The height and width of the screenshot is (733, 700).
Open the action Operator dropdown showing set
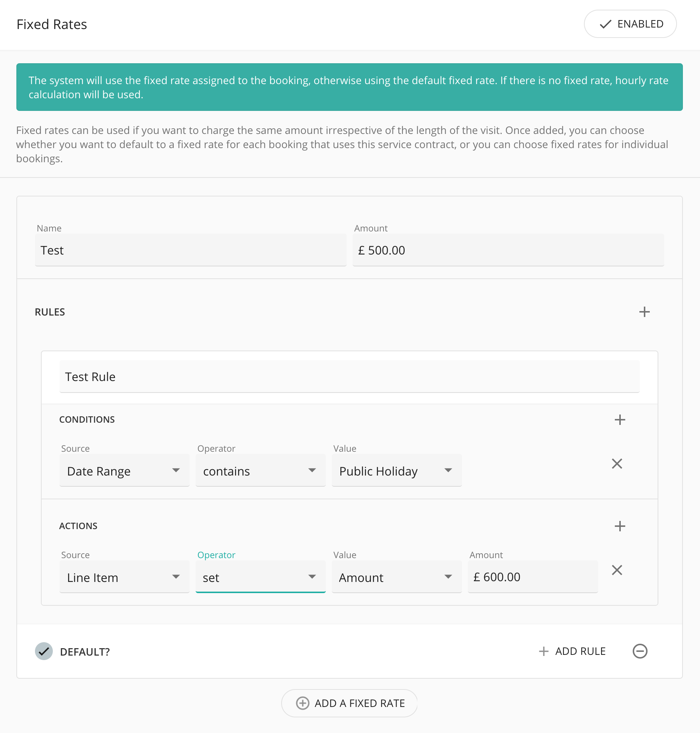260,577
